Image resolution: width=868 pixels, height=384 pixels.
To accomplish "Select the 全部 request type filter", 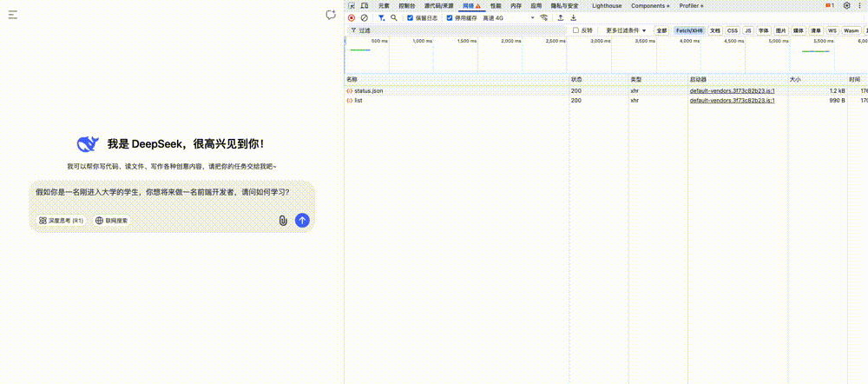I will [x=661, y=30].
